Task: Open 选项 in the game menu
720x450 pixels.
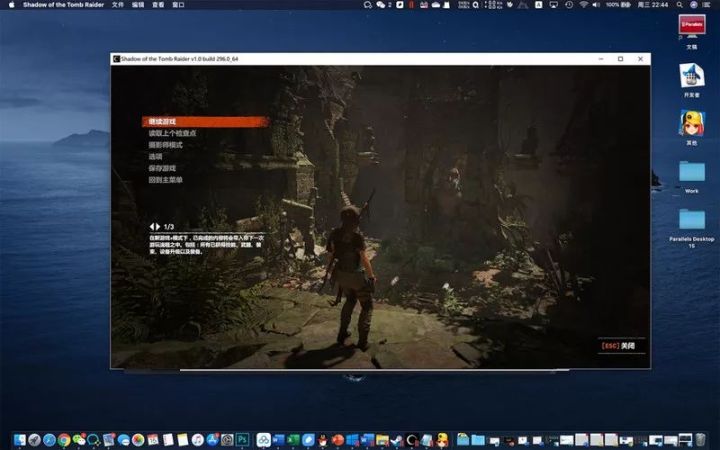Action: [155, 157]
